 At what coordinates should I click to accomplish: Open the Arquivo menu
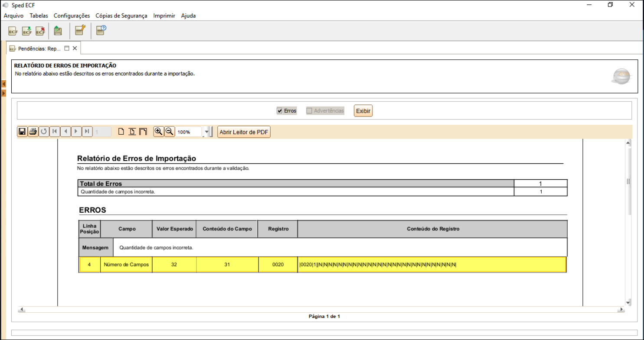coord(14,16)
